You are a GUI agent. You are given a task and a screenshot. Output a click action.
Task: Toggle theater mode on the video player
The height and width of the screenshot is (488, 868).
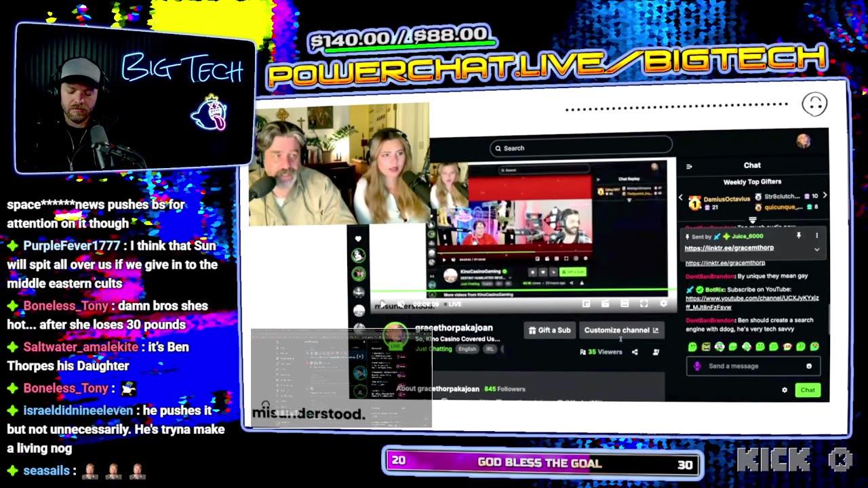(625, 304)
